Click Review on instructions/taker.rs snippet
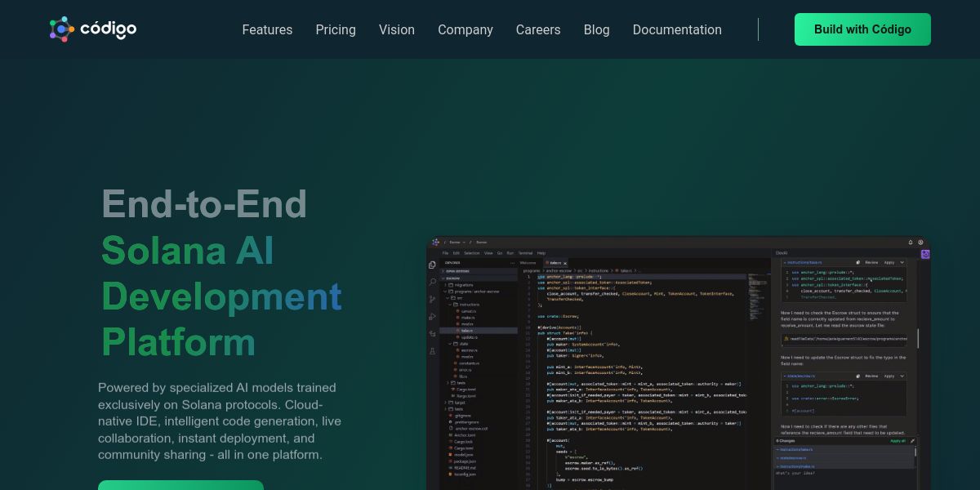Screen dimensions: 980x490 [871, 262]
